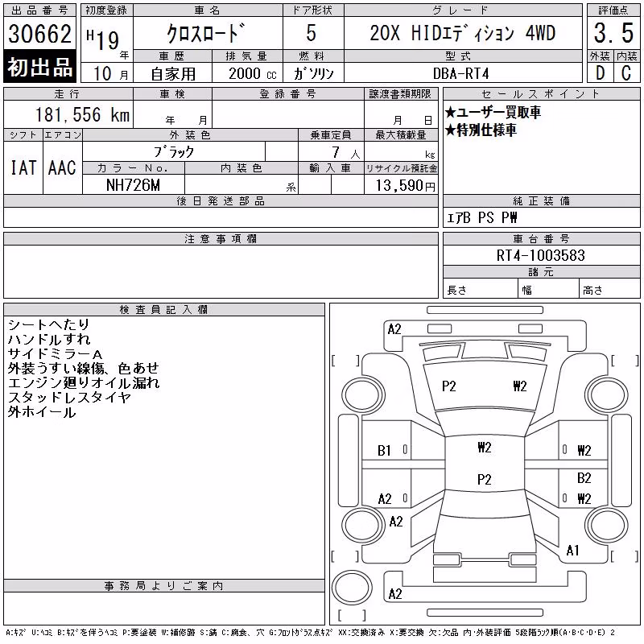Click the 10月 registration month value
The image size is (644, 644).
click(x=110, y=74)
